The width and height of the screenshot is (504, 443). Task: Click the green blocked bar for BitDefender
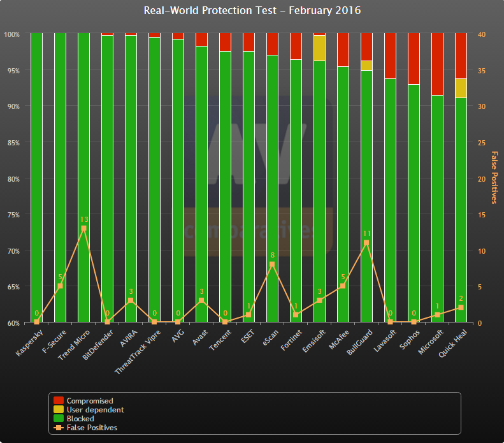pyautogui.click(x=107, y=178)
